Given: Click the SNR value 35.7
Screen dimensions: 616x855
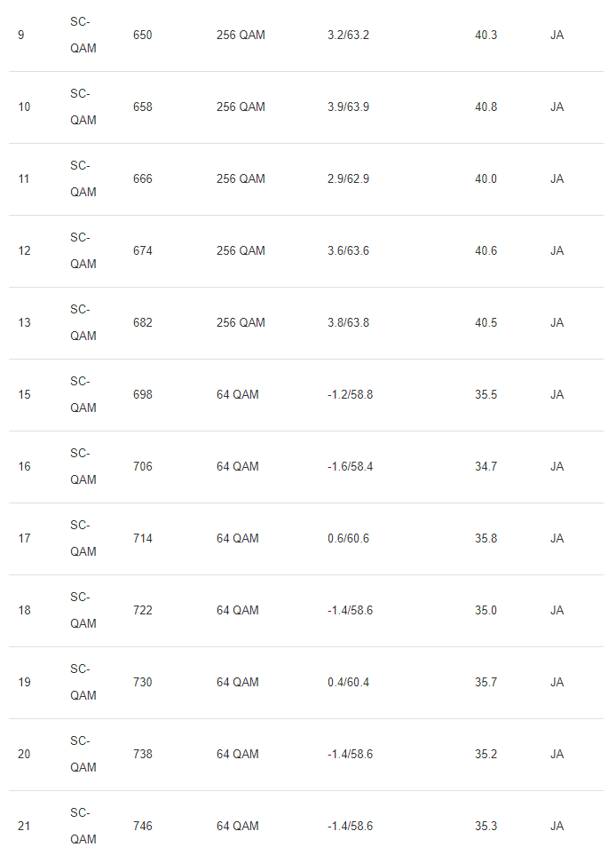Looking at the screenshot, I should point(486,683).
